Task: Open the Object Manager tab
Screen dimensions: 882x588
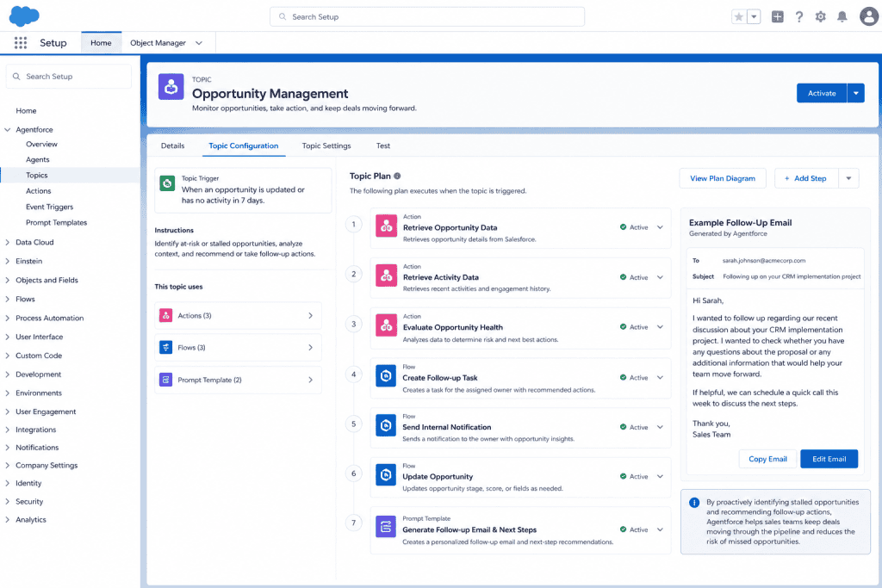Action: (x=158, y=43)
